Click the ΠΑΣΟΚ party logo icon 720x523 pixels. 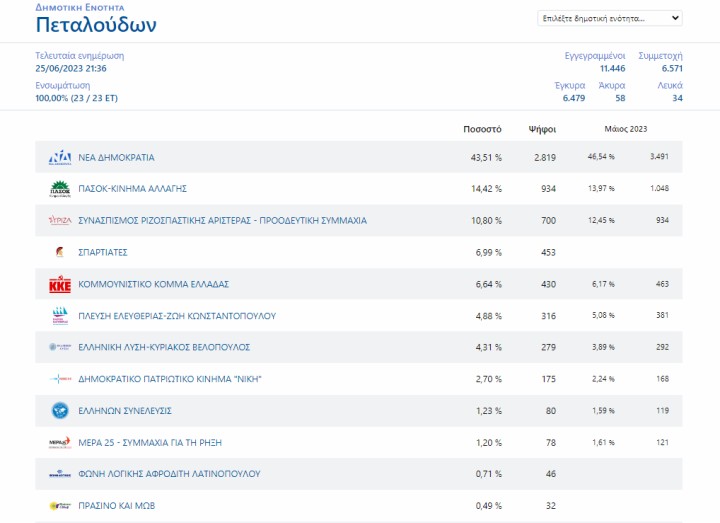click(60, 189)
